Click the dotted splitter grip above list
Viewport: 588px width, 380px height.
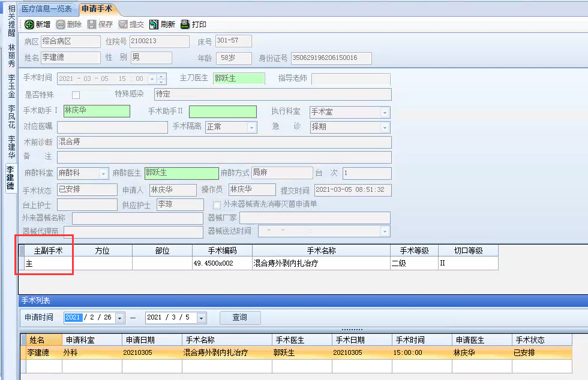pos(352,330)
